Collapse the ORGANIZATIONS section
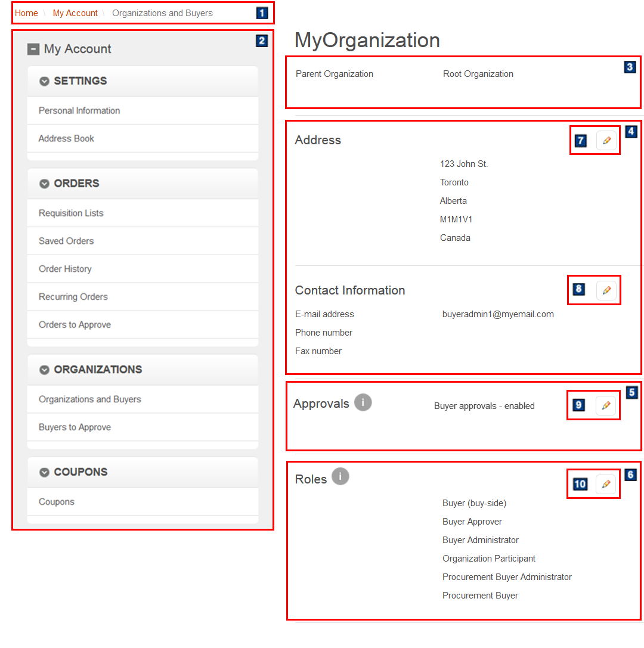 pos(44,370)
